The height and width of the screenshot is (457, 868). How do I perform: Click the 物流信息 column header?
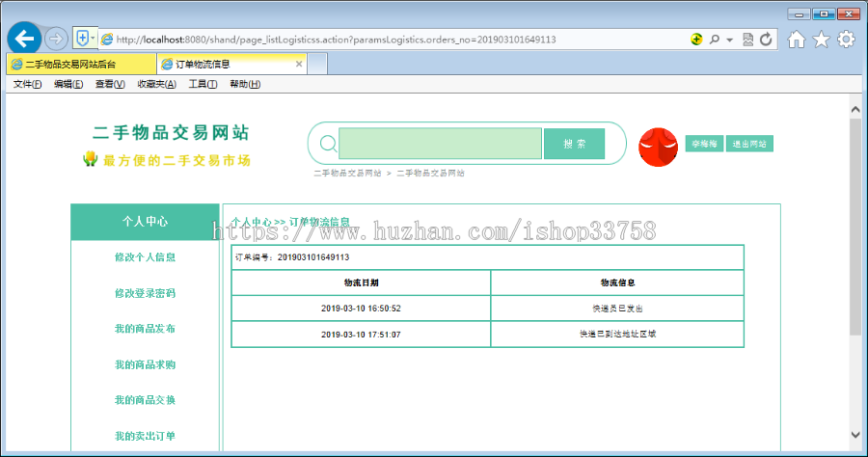(x=617, y=282)
